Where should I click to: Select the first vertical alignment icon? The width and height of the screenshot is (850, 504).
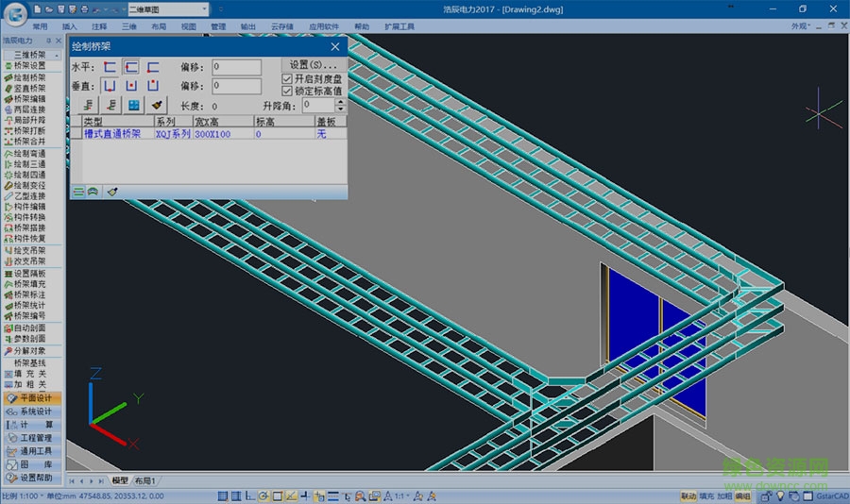click(x=110, y=86)
